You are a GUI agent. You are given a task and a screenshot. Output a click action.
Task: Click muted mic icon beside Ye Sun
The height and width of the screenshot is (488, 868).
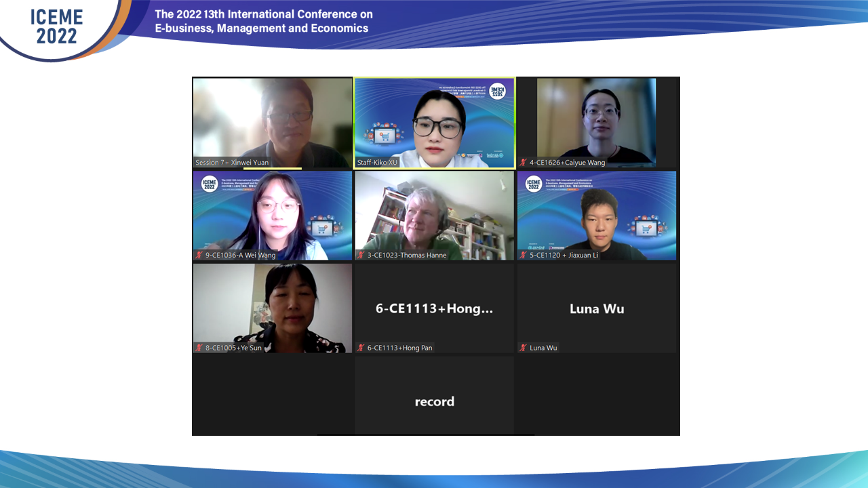(199, 348)
